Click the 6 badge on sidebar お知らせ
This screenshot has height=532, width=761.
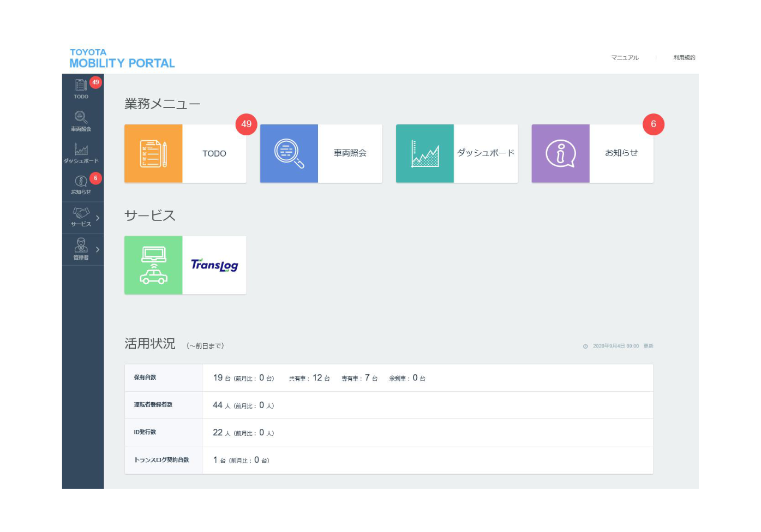click(x=95, y=178)
